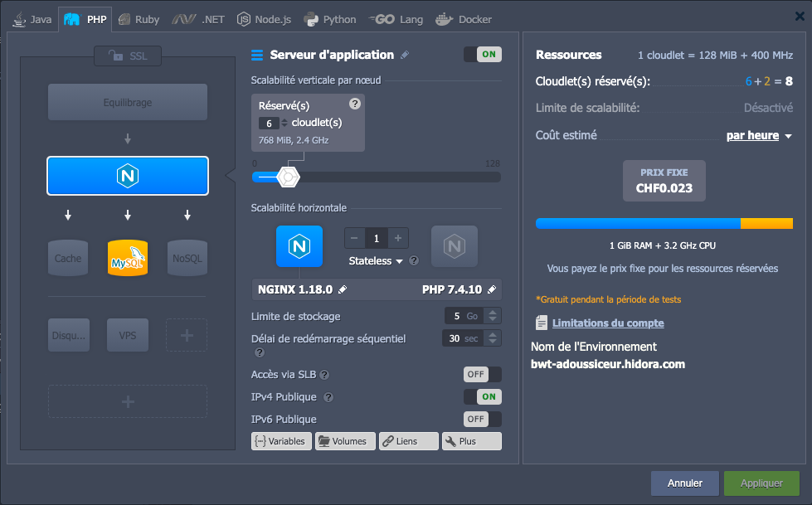This screenshot has height=505, width=812.
Task: Open help for Stateless scaling mode
Action: tap(414, 260)
